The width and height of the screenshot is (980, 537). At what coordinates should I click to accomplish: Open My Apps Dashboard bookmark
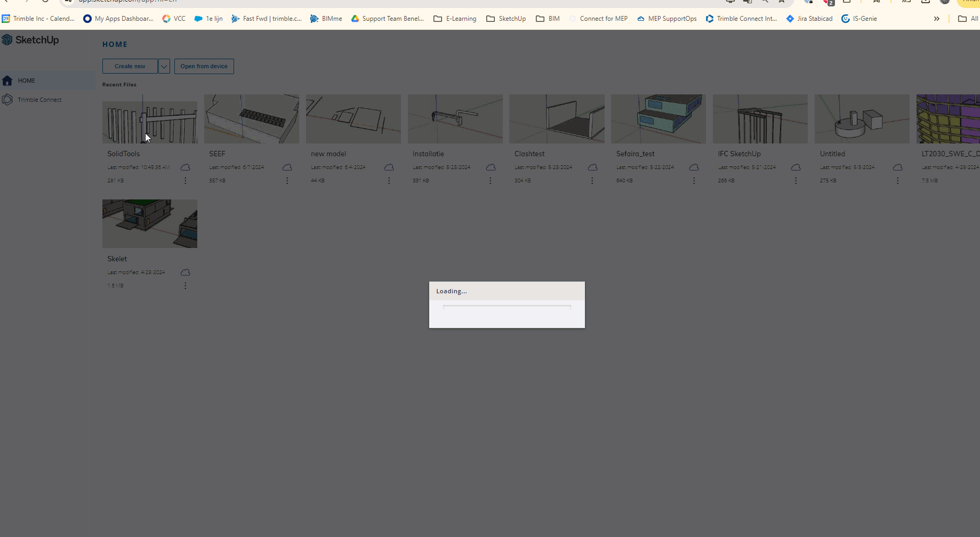118,19
